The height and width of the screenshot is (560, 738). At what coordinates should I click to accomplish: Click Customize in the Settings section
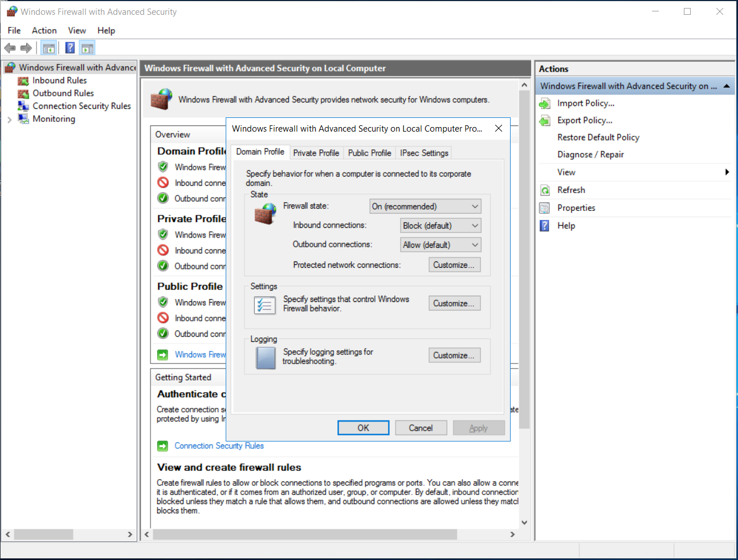click(454, 304)
